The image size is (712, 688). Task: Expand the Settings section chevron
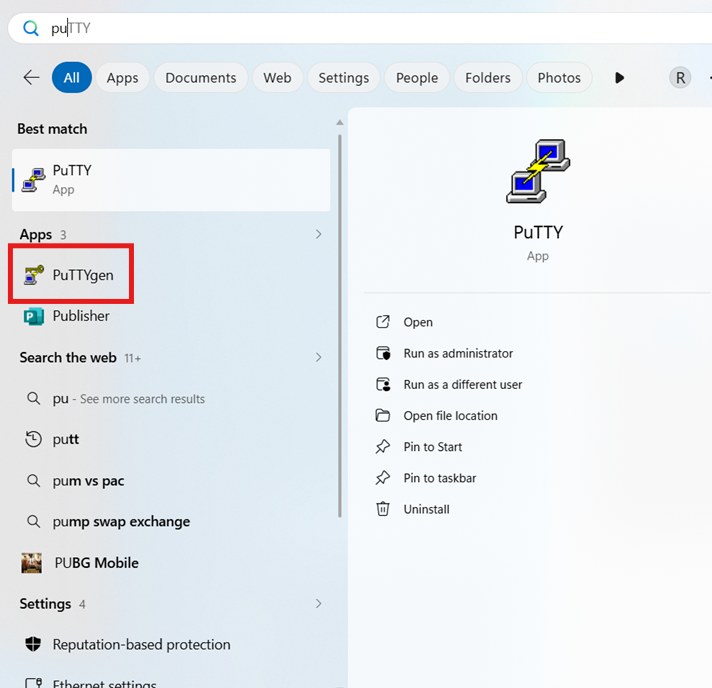tap(318, 604)
